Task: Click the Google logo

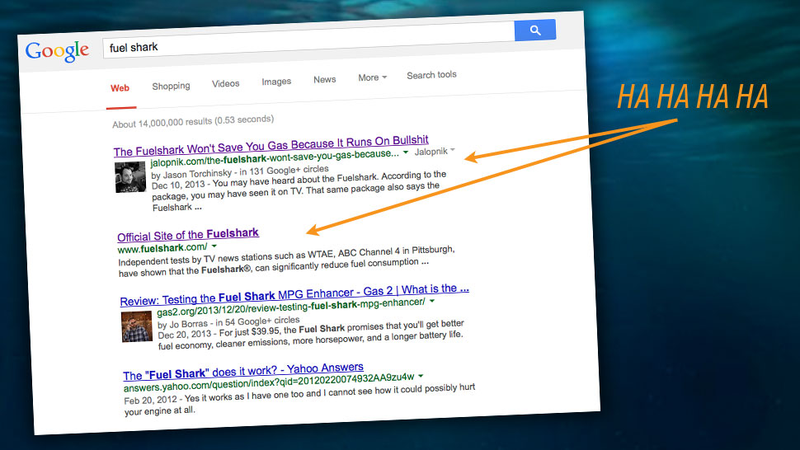Action: (57, 51)
